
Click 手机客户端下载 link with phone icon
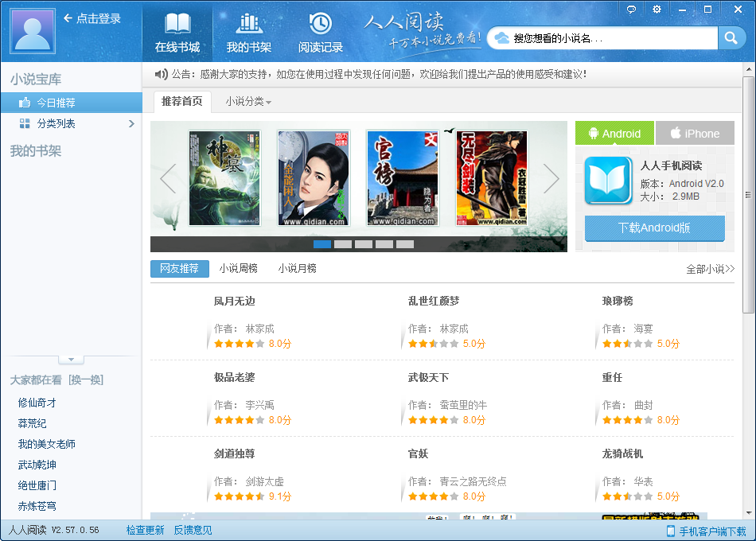pyautogui.click(x=707, y=531)
